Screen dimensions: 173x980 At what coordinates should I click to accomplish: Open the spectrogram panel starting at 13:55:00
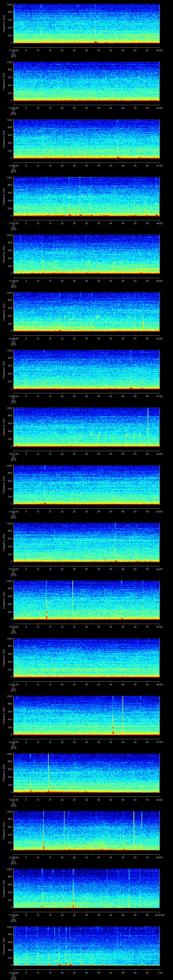pos(86,657)
